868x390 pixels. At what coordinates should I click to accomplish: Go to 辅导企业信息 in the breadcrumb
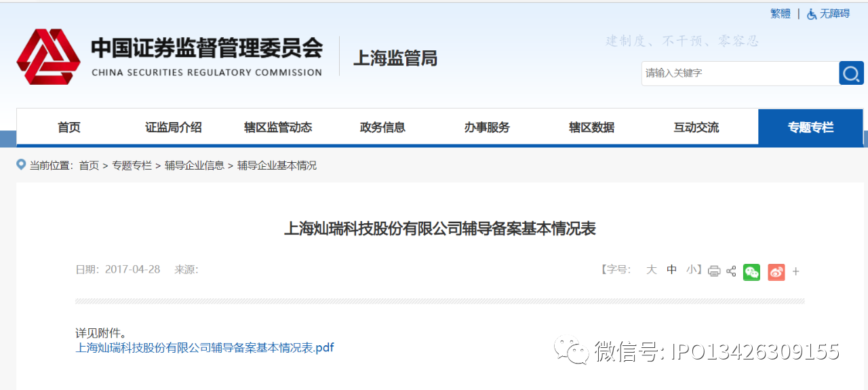tap(195, 165)
